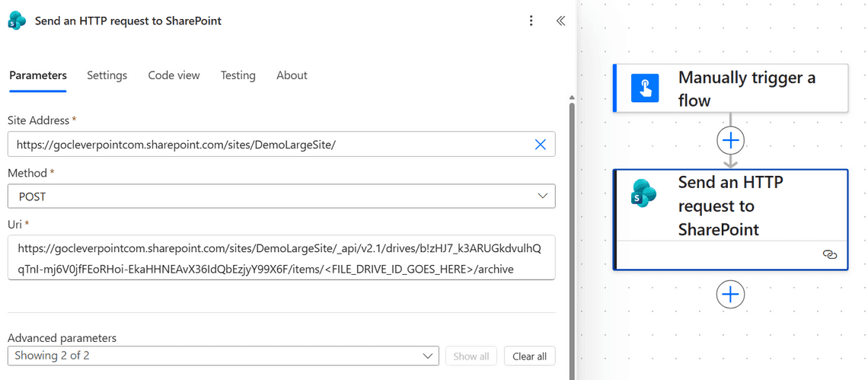The image size is (868, 380).
Task: Switch to the Parameters tab
Action: tap(38, 75)
